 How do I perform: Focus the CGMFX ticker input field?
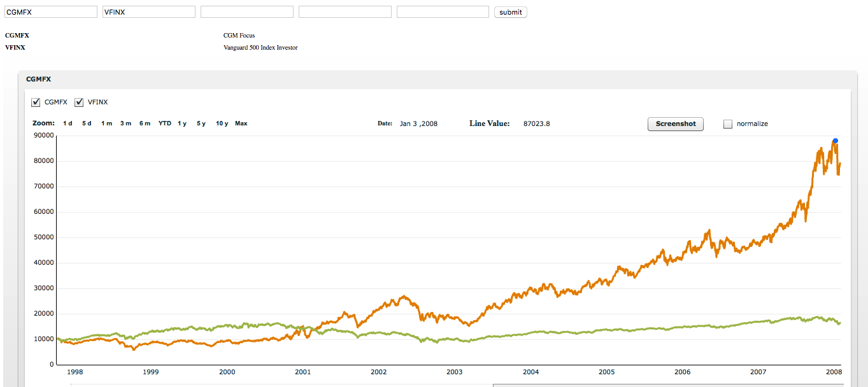[x=51, y=12]
